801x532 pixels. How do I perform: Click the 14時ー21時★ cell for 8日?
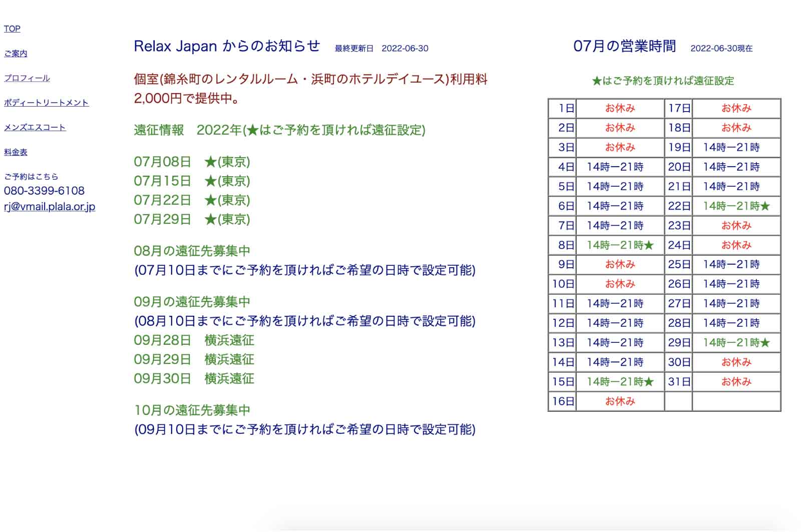(x=620, y=245)
